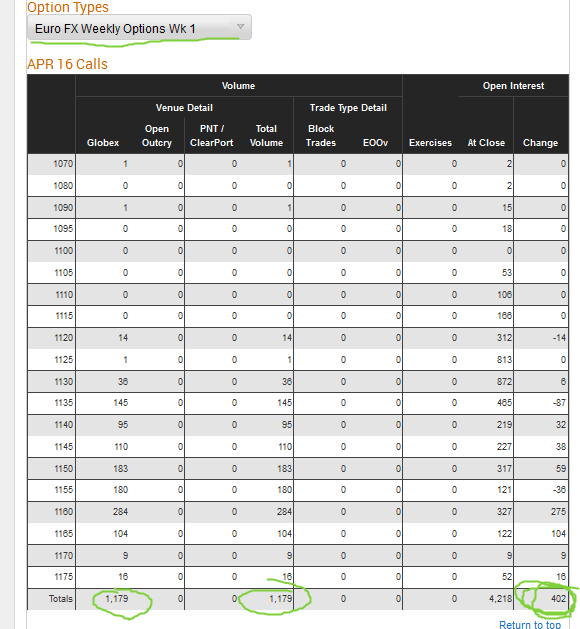Select the APR 16 Calls heading
This screenshot has height=629, width=580.
[x=67, y=64]
